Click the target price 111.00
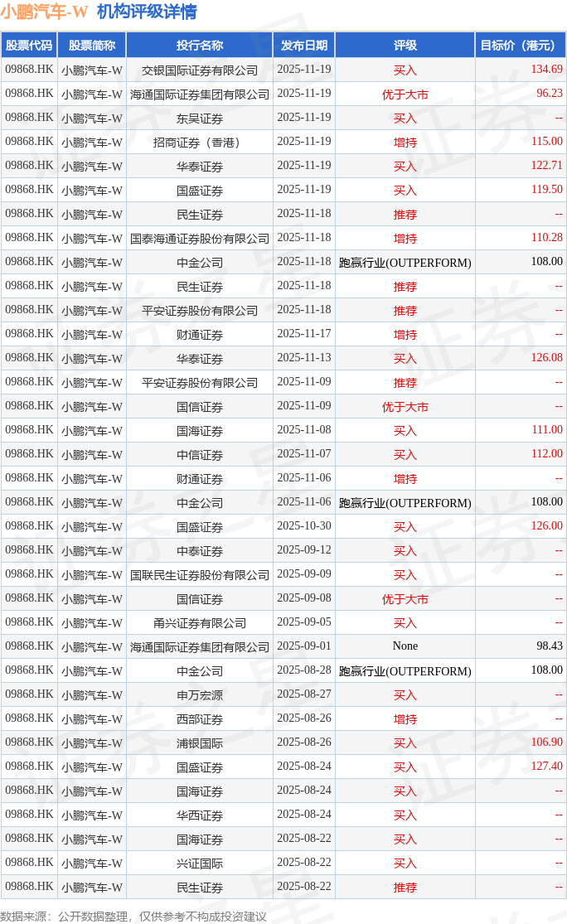Image resolution: width=567 pixels, height=924 pixels. click(547, 430)
